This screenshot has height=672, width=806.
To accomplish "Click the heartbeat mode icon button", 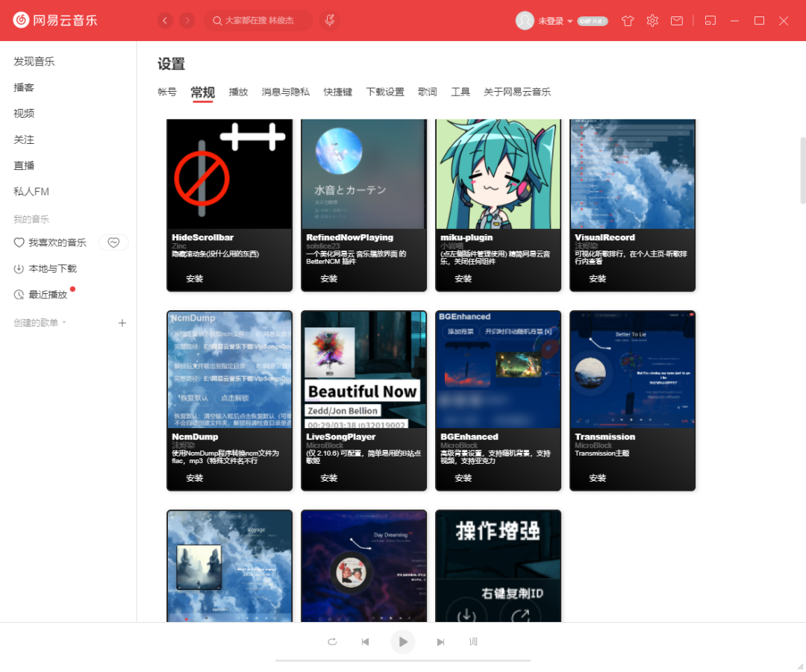I will coord(113,242).
